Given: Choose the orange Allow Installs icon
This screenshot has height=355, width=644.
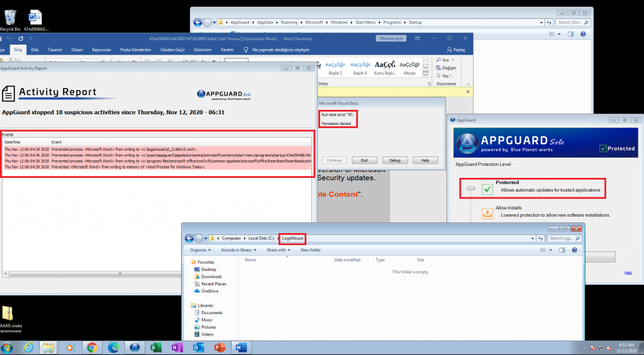Looking at the screenshot, I should tap(487, 214).
